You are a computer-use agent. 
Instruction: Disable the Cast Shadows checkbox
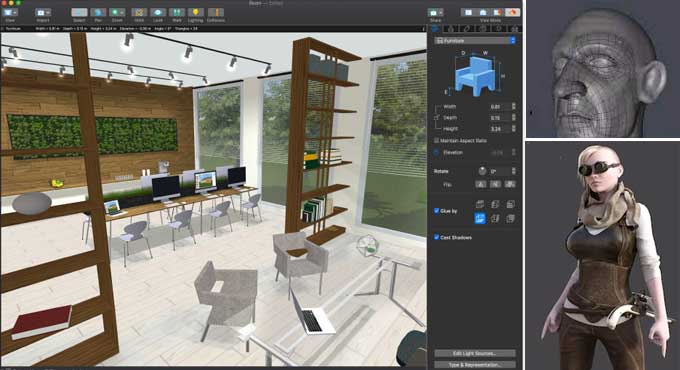[x=436, y=237]
